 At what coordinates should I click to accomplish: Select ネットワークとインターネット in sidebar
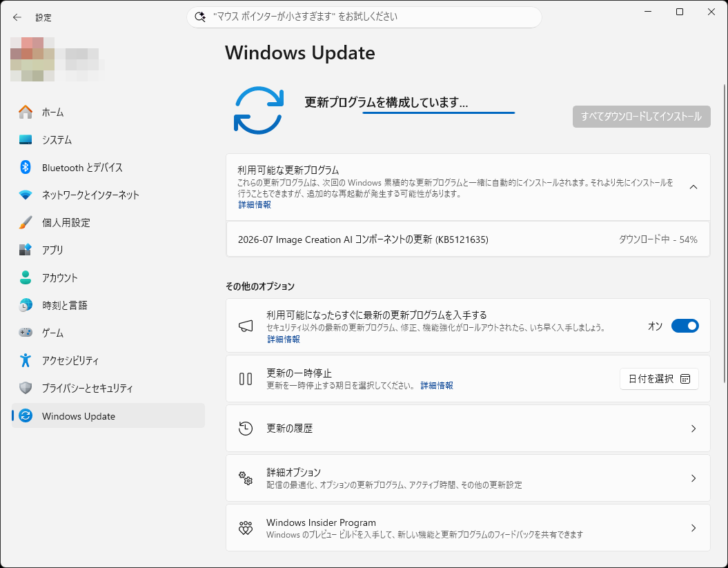click(x=108, y=195)
